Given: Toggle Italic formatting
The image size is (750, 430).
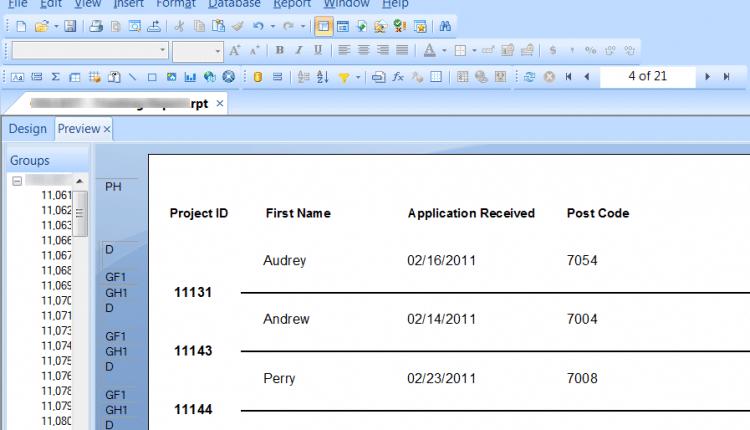Looking at the screenshot, I should 299,50.
